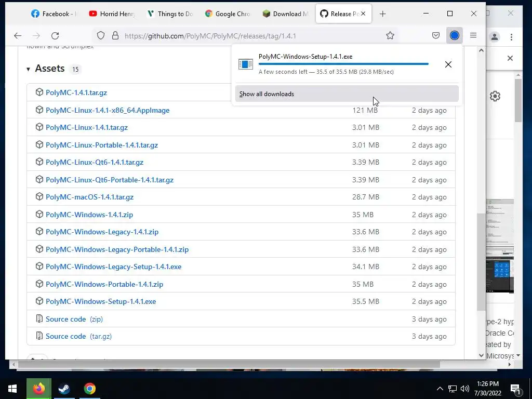Click the Assets count badge 15
This screenshot has height=399, width=532.
(x=75, y=69)
